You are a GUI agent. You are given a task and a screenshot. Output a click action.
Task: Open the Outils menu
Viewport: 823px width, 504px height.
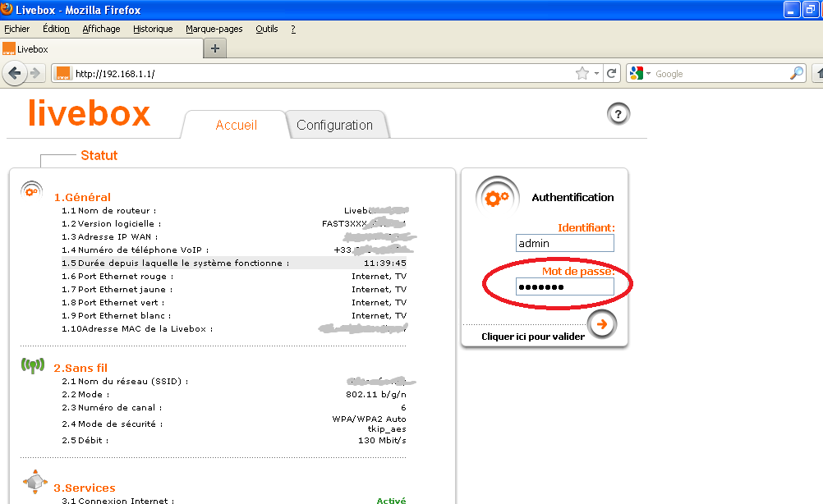[x=267, y=29]
